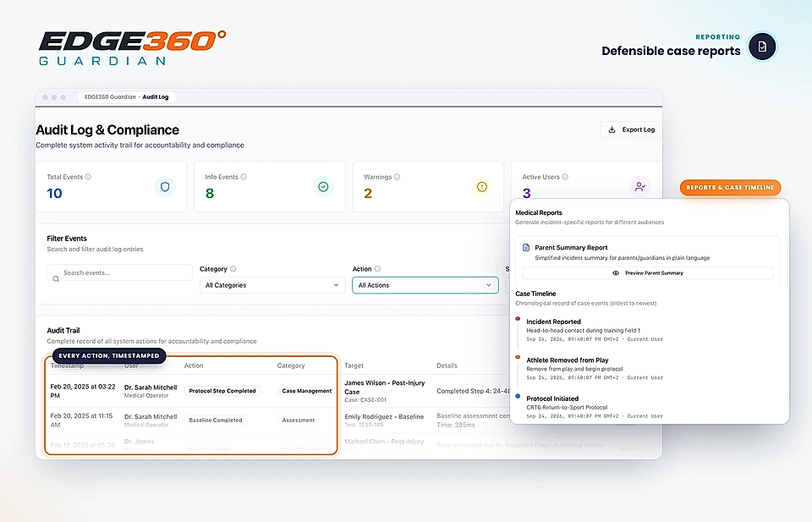Click the Details column header
812x522 pixels.
pyautogui.click(x=447, y=365)
